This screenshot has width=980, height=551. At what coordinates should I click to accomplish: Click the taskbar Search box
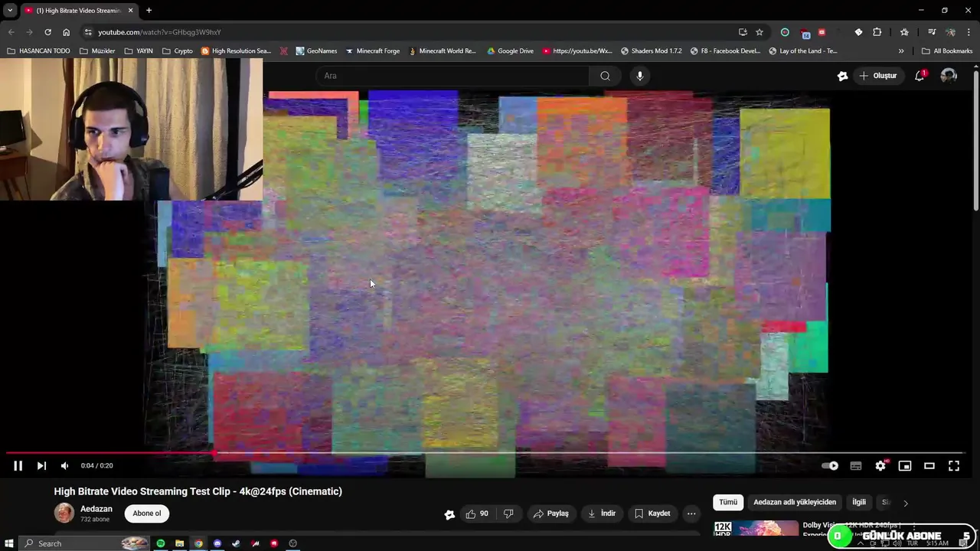(84, 543)
